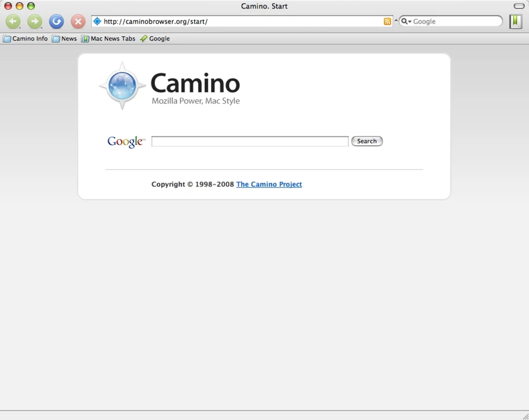Click the window resize grip corner
Viewport: 529px width, 420px height.
525,416
